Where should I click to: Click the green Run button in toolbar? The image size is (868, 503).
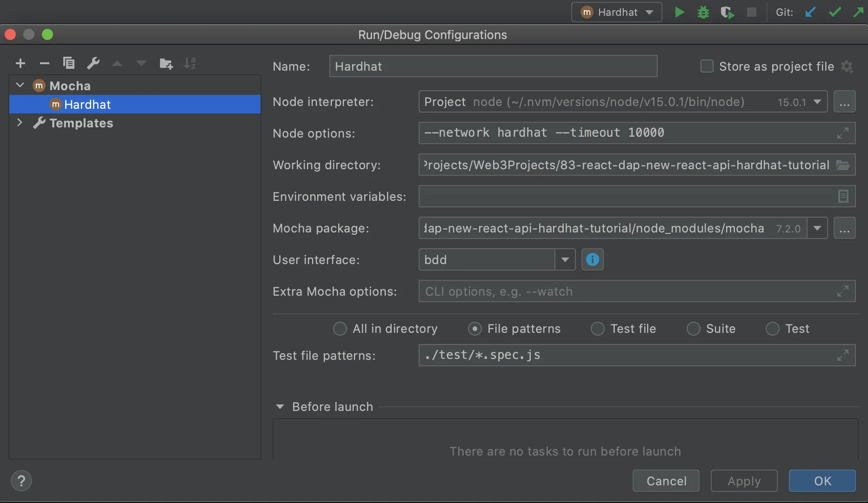click(x=679, y=12)
